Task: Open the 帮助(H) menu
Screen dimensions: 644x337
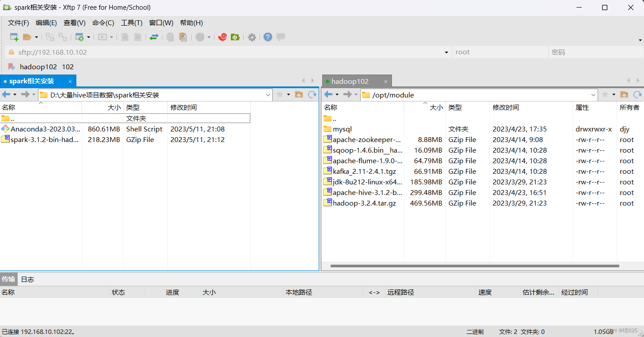Action: (x=192, y=23)
